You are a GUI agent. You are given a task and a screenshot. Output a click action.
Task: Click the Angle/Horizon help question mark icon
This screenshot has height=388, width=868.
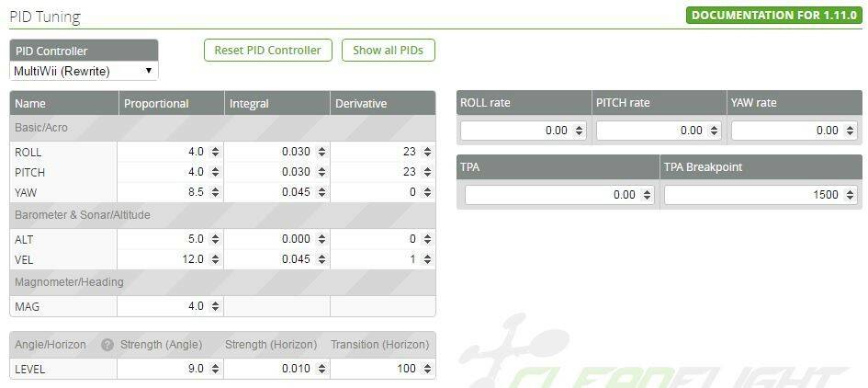pyautogui.click(x=107, y=345)
